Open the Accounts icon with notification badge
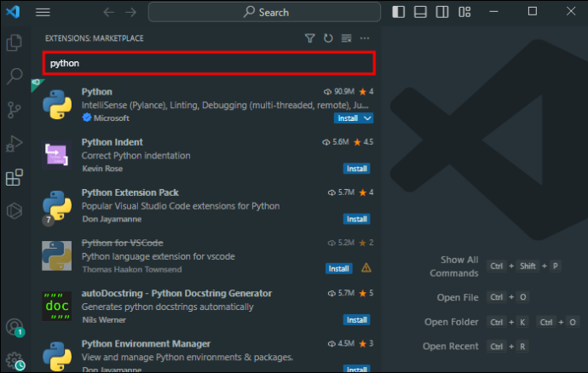The image size is (588, 373). (x=14, y=327)
